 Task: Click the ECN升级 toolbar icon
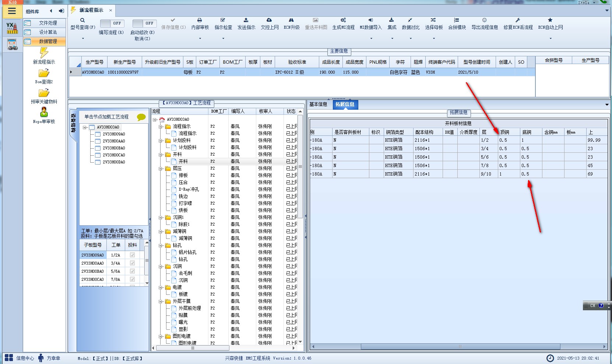pos(291,20)
